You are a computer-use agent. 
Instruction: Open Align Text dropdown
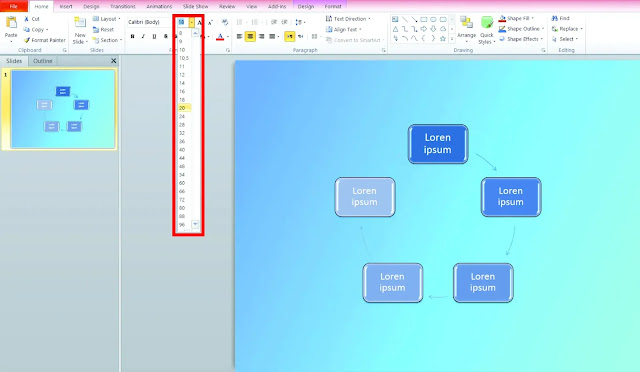click(x=344, y=29)
